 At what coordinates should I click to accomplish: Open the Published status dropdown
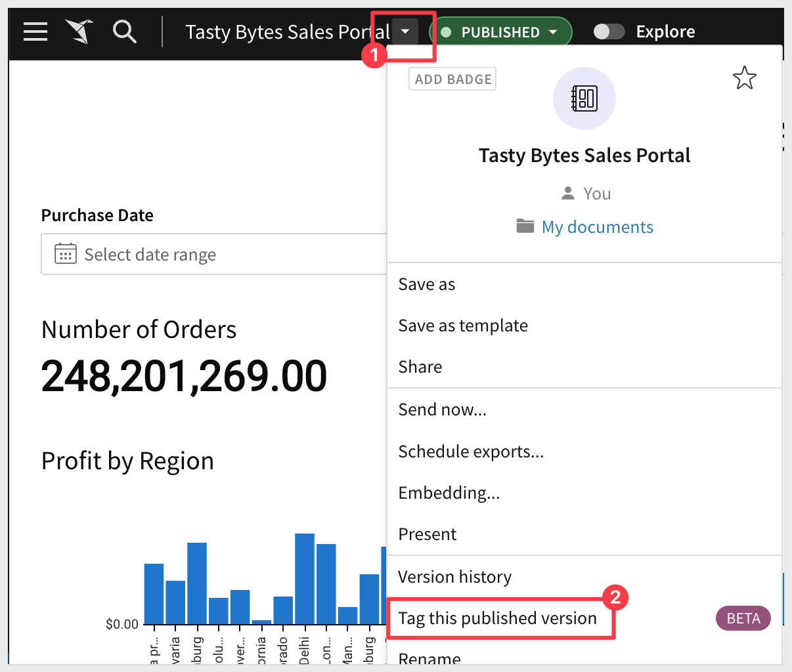[x=500, y=32]
